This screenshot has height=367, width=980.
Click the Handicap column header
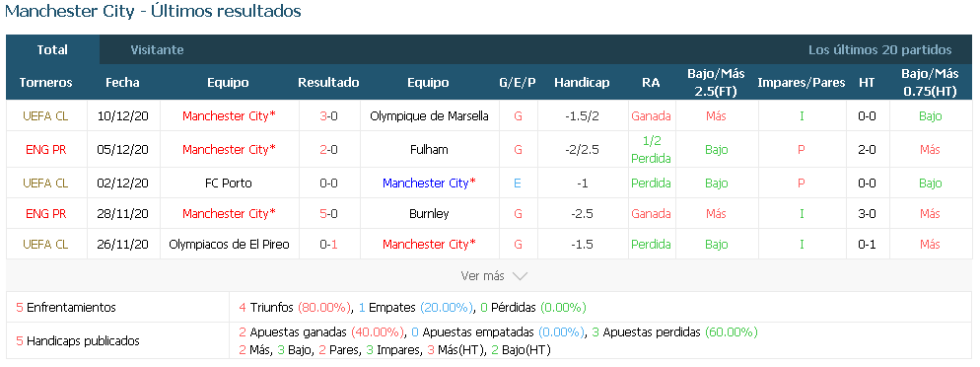(x=582, y=83)
